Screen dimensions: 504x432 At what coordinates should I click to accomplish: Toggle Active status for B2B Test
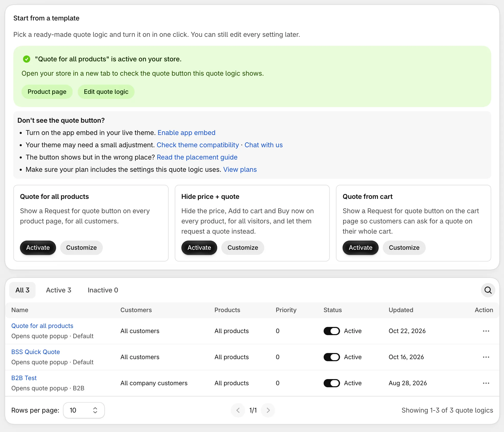332,383
